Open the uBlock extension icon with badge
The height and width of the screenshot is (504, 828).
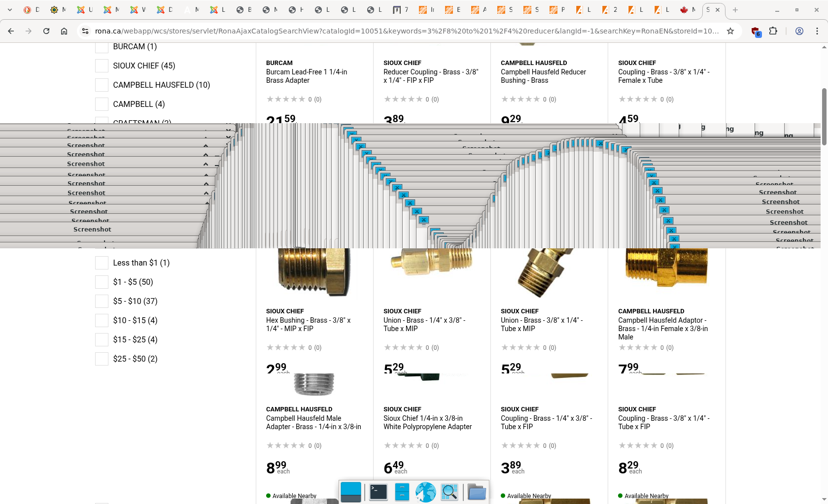click(x=756, y=32)
